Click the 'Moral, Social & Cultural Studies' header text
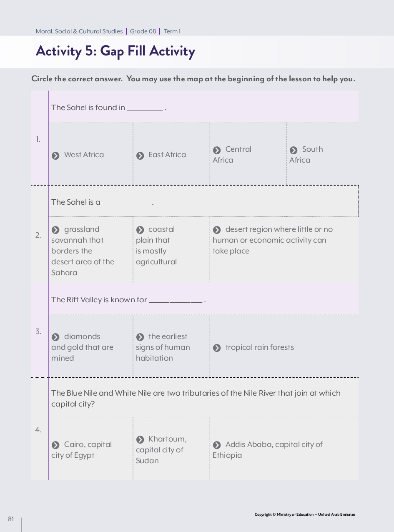Image resolution: width=394 pixels, height=532 pixels. click(x=79, y=31)
